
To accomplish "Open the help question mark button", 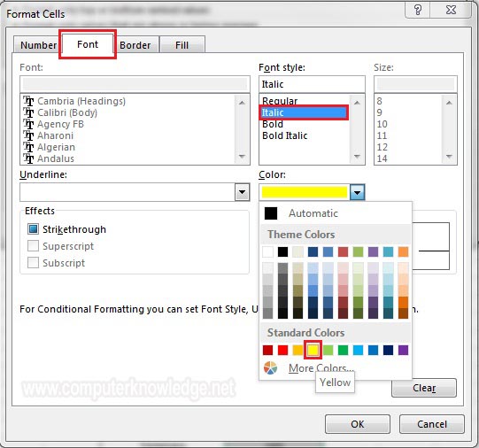I will click(x=418, y=10).
